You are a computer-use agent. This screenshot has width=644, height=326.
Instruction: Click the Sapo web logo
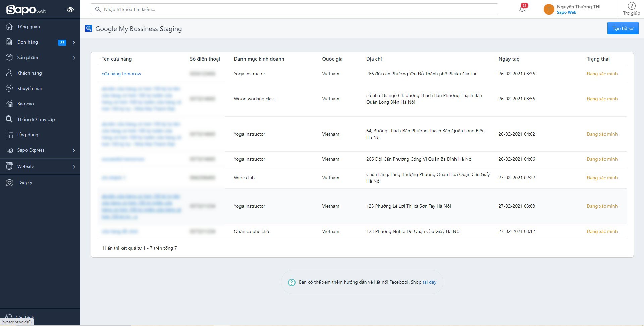26,10
